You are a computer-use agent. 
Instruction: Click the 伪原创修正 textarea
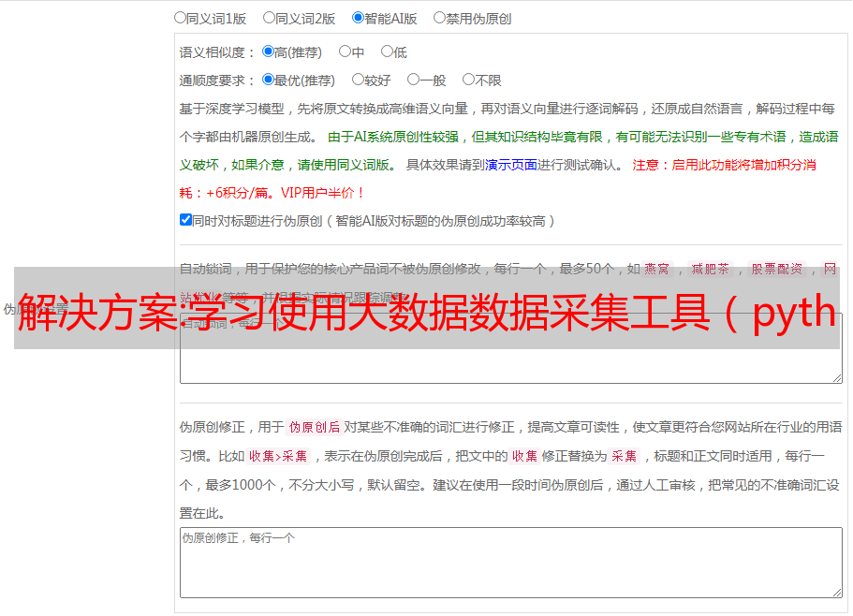click(x=511, y=563)
